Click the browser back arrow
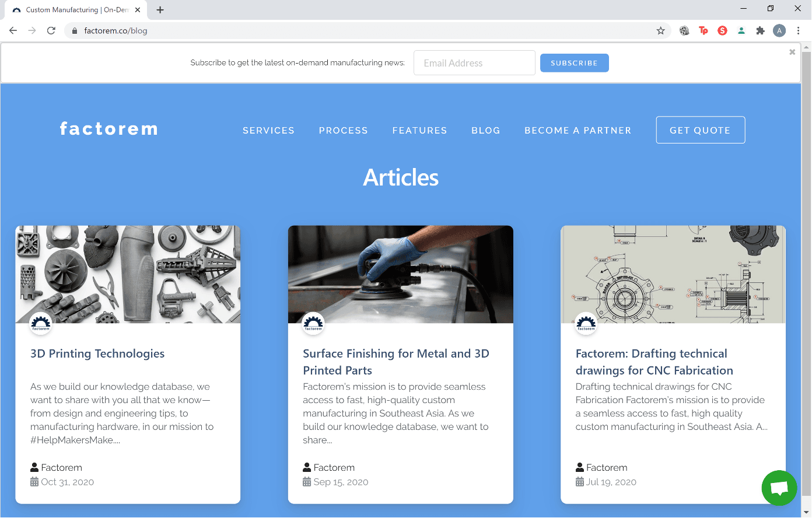The width and height of the screenshot is (812, 518). point(13,30)
